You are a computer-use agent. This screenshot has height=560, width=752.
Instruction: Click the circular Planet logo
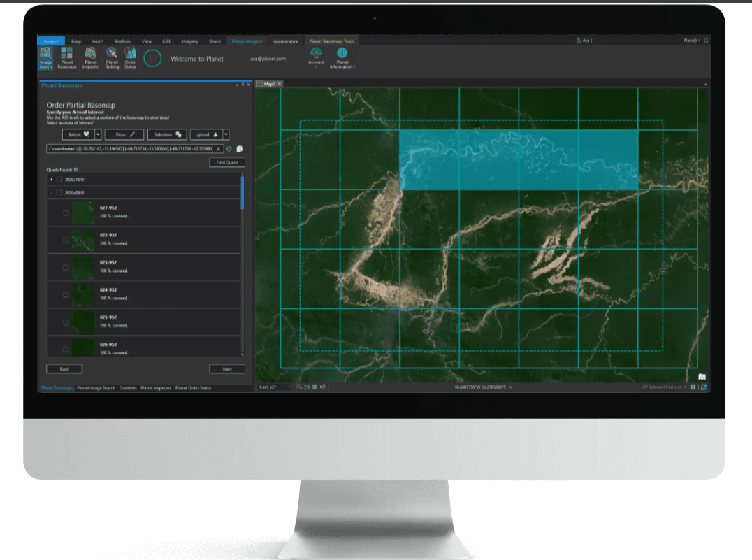[152, 59]
